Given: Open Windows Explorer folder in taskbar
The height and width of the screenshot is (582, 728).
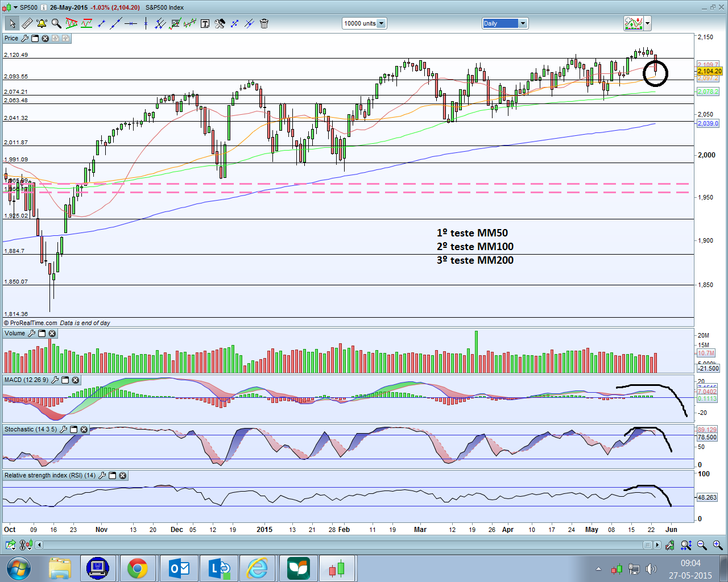Looking at the screenshot, I should tap(59, 568).
